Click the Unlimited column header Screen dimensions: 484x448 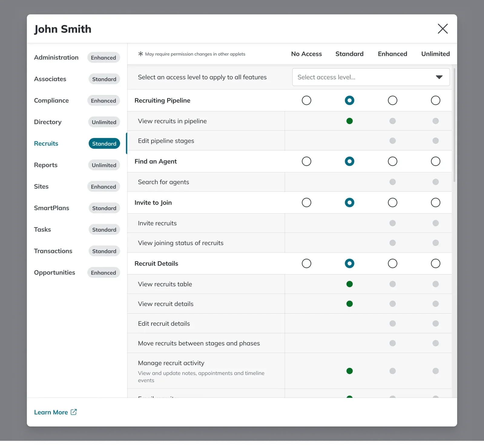(435, 54)
